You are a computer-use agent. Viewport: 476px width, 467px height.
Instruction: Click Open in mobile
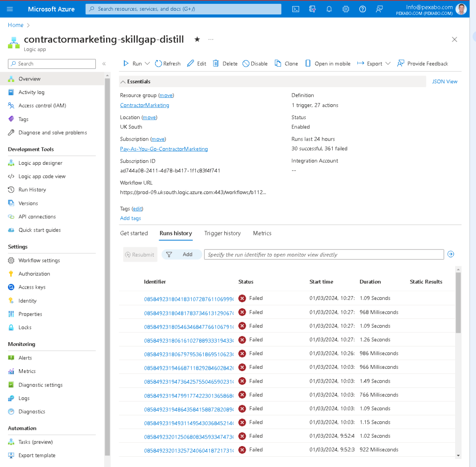pyautogui.click(x=328, y=63)
